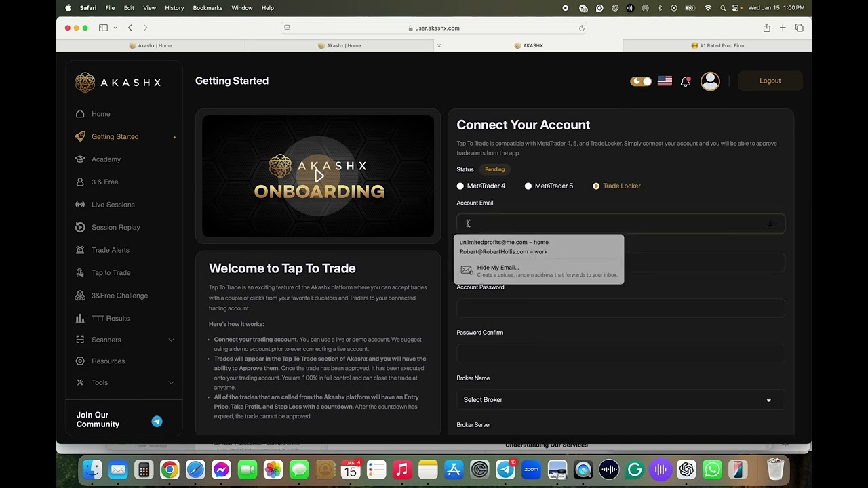Toggle dark/light mode switch
The height and width of the screenshot is (488, 868).
641,81
